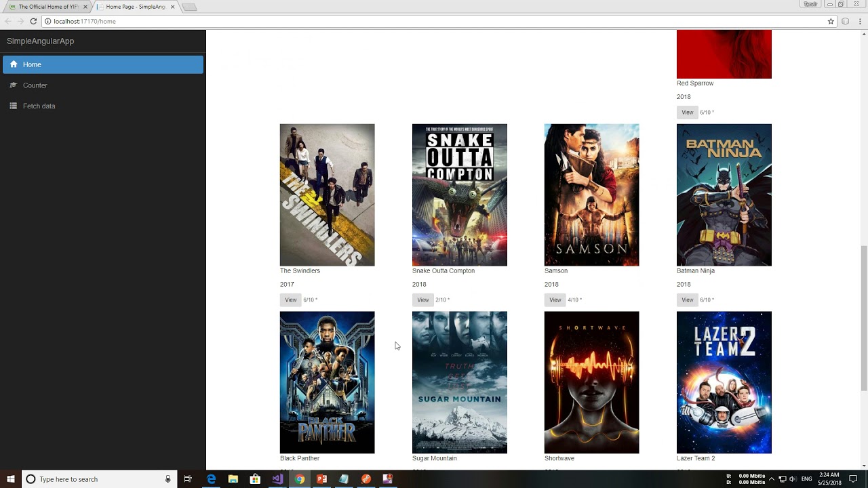Screen dimensions: 868x488
Task: Click the 'Snake Outta Compton' title text
Action: tap(443, 270)
